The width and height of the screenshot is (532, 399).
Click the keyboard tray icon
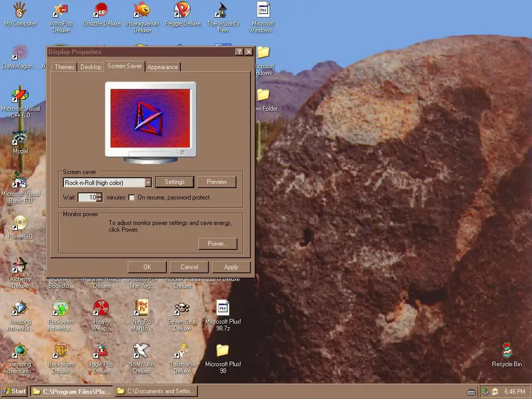click(x=471, y=392)
